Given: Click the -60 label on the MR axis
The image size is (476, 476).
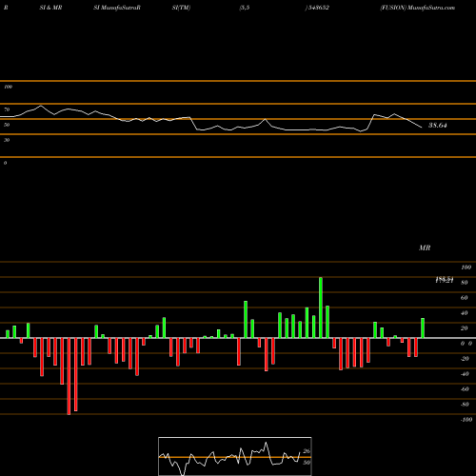Looking at the screenshot, I should (465, 389).
